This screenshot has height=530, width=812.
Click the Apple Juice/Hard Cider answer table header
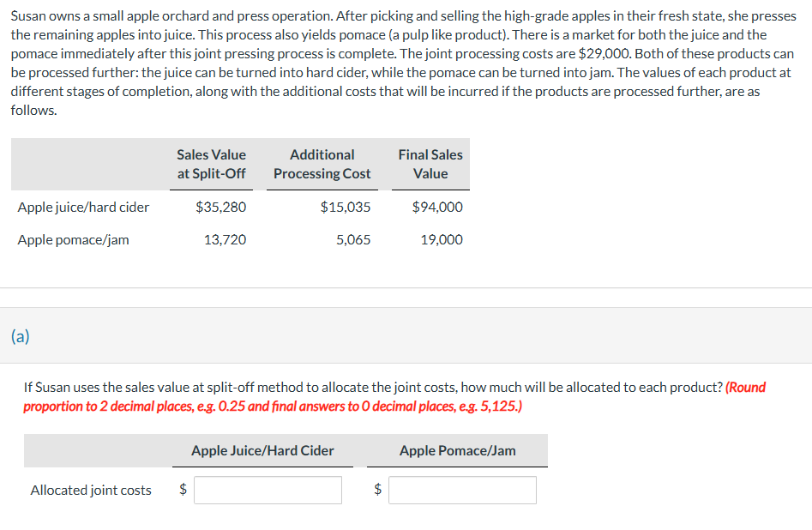click(x=262, y=450)
